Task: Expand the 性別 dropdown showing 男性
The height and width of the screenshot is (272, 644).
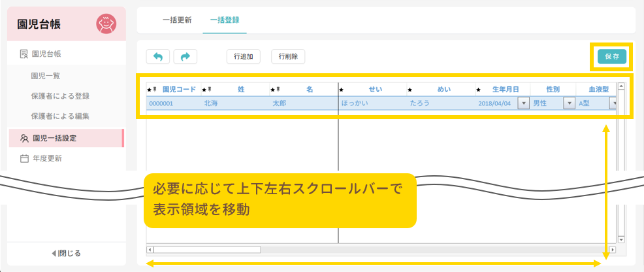Action: (570, 103)
